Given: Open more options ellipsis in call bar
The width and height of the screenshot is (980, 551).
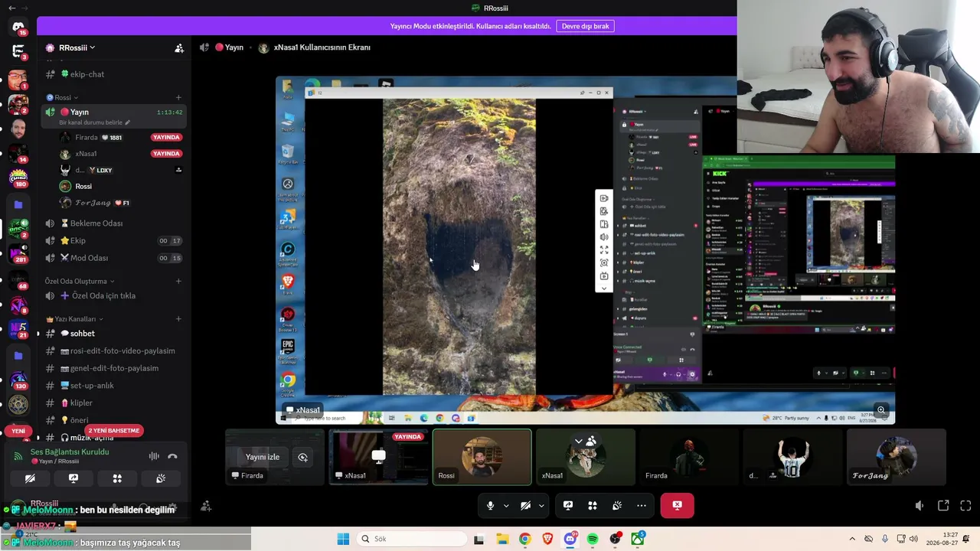Looking at the screenshot, I should tap(642, 505).
